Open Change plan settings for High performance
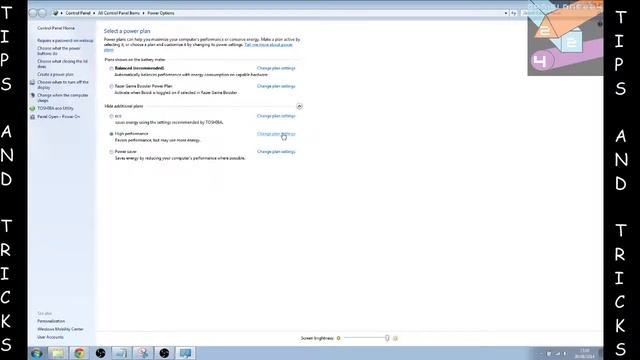This screenshot has height=360, width=640. coord(276,134)
